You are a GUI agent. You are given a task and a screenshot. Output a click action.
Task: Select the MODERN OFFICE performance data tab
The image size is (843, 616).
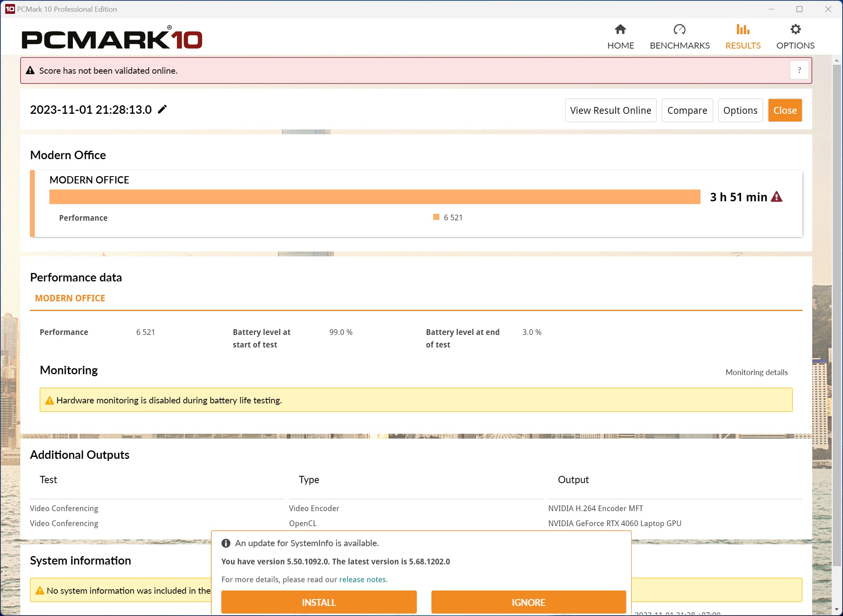70,298
